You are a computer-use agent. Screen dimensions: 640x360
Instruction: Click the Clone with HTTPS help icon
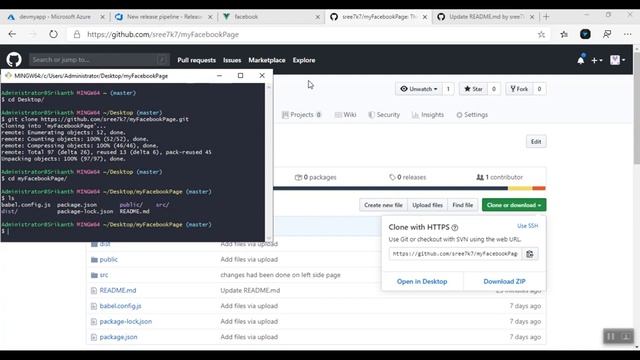point(455,228)
